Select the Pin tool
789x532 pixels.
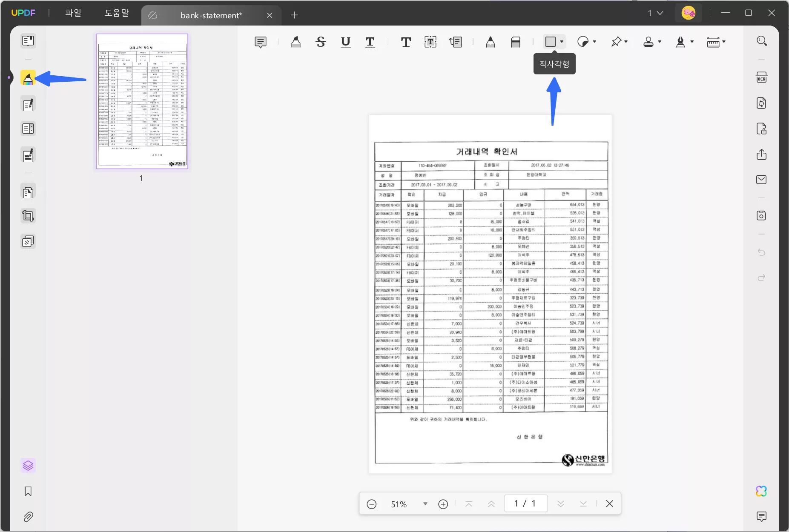pos(616,42)
